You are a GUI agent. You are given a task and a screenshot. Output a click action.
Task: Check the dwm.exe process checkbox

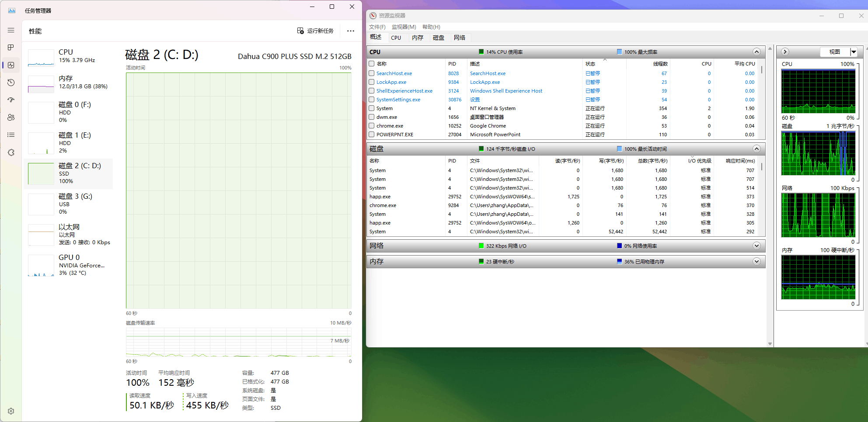coord(372,117)
